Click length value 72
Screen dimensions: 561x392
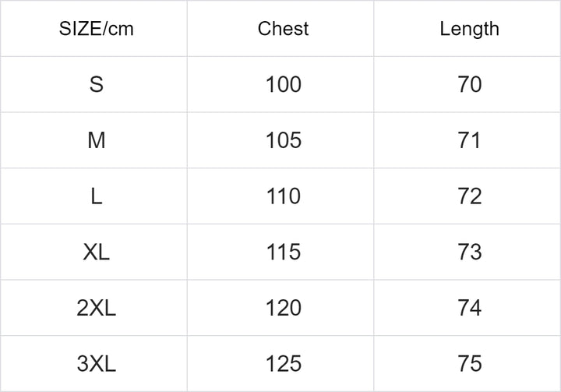[469, 196]
